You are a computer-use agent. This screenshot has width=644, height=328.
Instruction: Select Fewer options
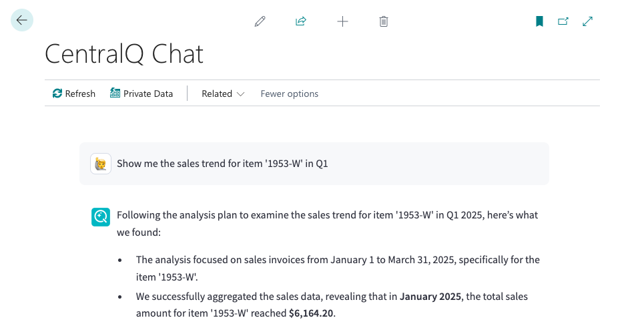coord(290,94)
